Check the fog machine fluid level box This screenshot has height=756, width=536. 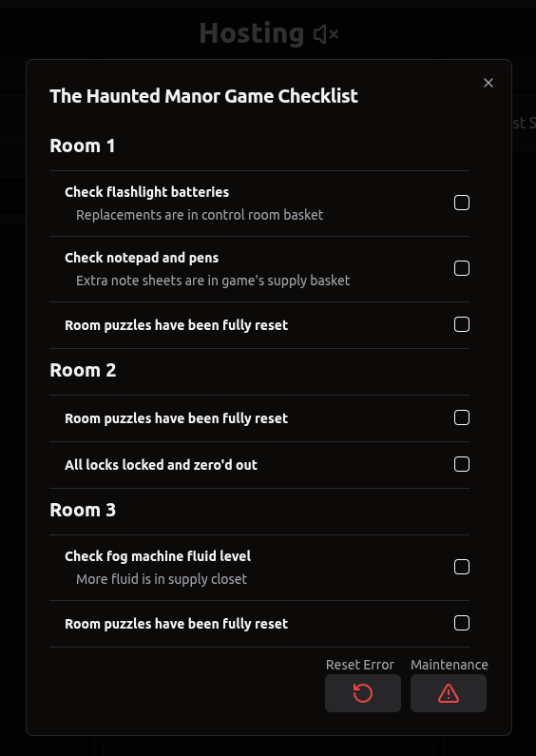click(x=462, y=567)
